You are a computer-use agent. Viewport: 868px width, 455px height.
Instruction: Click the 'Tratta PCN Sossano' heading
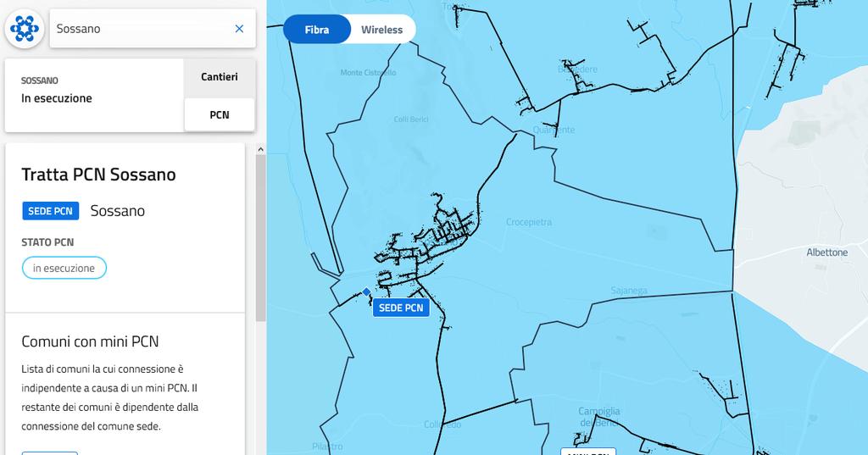tap(98, 175)
